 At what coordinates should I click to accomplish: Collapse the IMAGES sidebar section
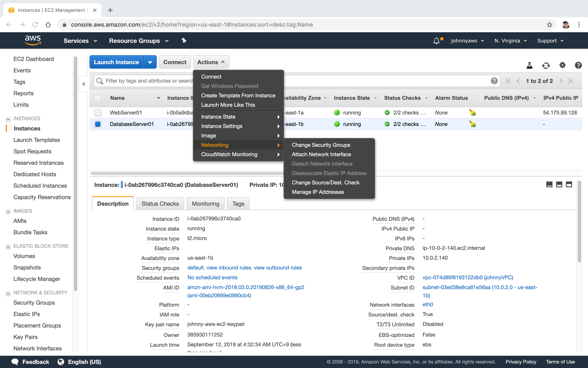coord(8,212)
